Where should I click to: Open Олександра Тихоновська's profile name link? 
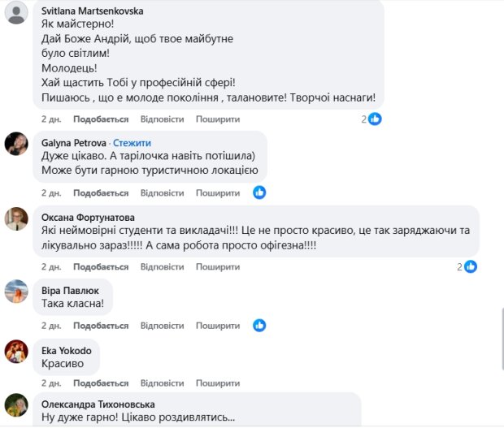98,404
